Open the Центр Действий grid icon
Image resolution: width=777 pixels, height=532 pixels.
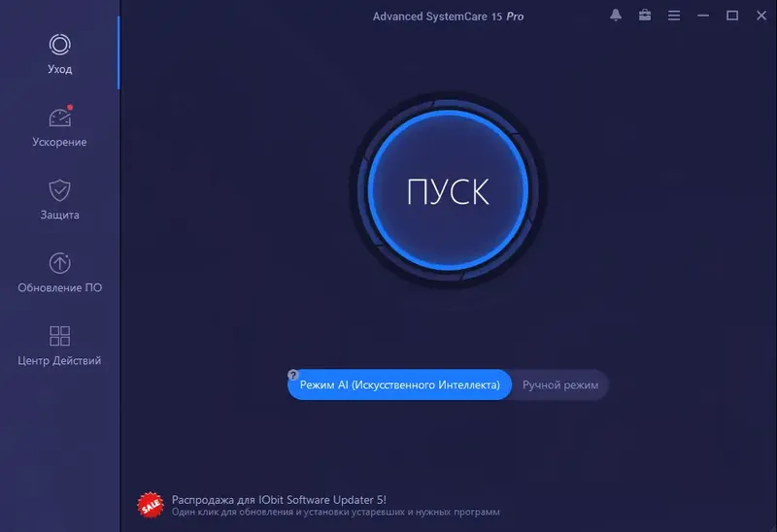59,336
